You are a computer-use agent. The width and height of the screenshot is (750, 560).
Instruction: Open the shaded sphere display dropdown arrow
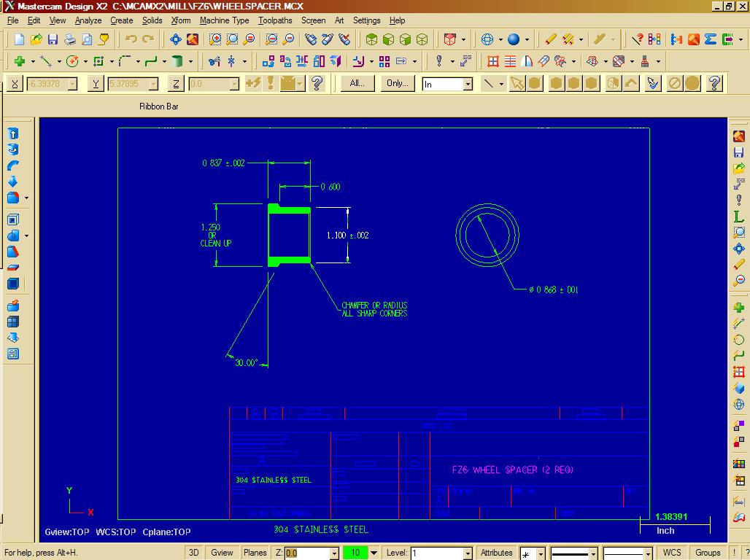point(527,39)
